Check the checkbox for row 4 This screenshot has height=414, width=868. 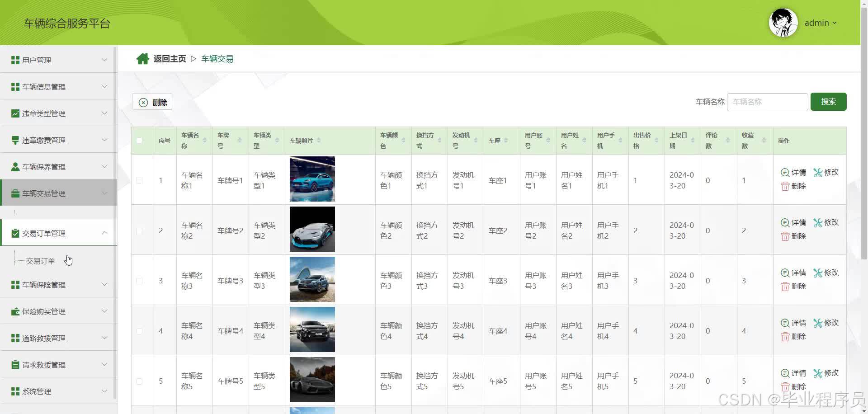[x=139, y=331]
